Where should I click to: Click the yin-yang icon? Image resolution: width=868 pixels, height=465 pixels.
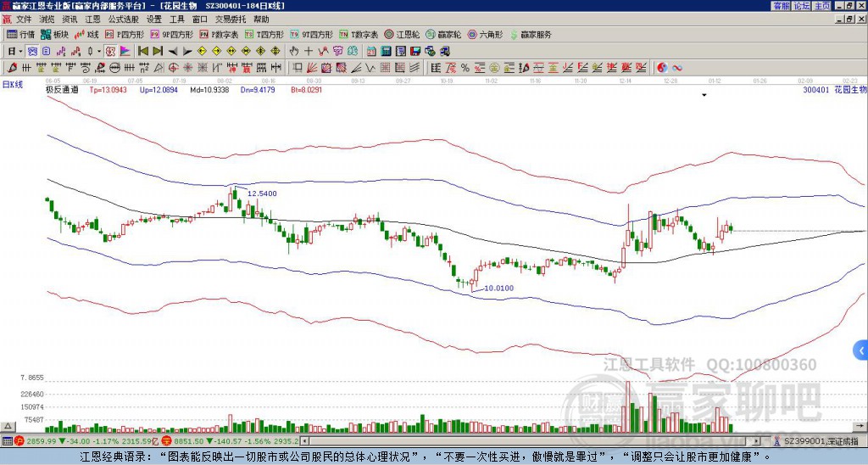pyautogui.click(x=662, y=68)
